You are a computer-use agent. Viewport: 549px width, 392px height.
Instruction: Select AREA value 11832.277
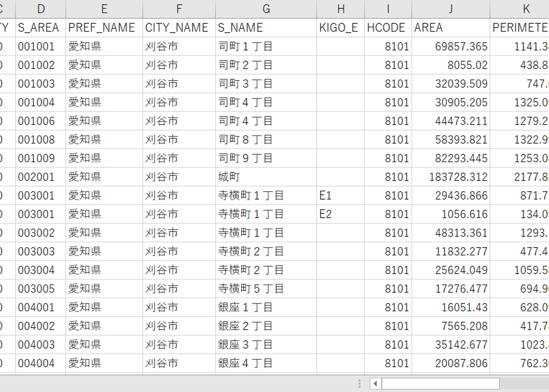click(450, 251)
